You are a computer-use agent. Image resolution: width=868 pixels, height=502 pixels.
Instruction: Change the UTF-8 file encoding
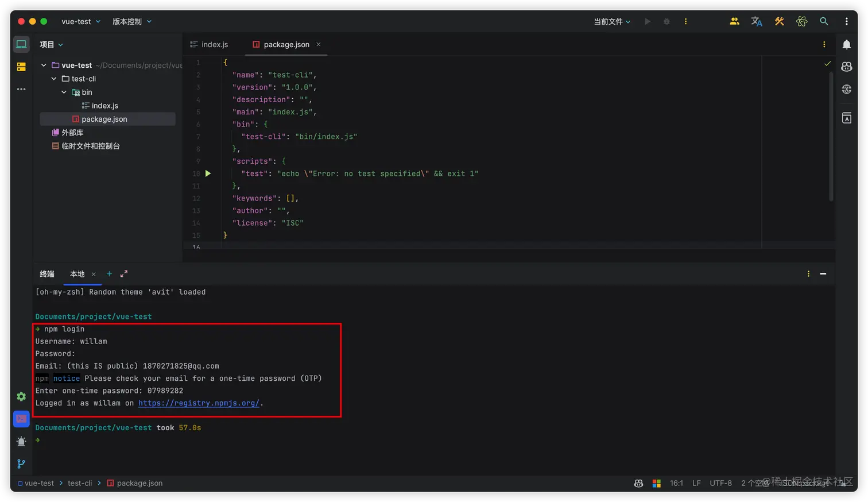(x=720, y=483)
